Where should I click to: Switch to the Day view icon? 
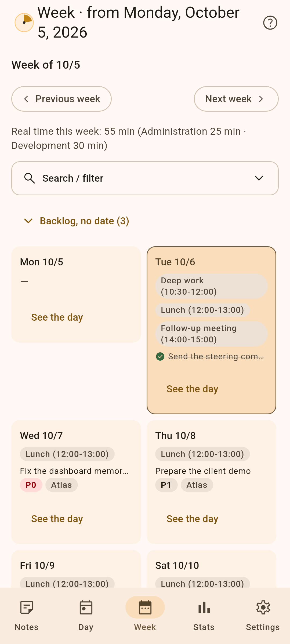86,608
